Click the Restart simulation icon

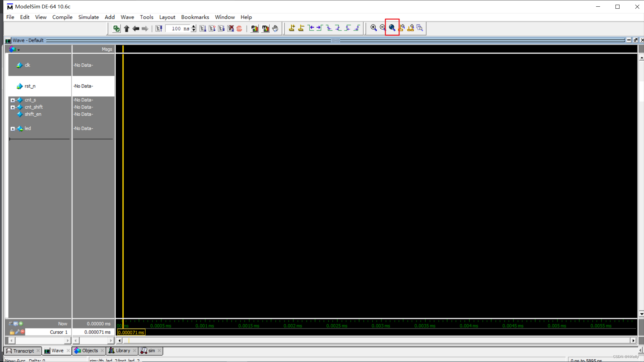click(159, 28)
